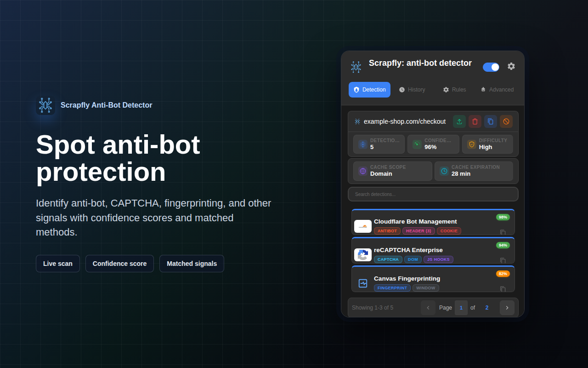Click the Detections target icon
The height and width of the screenshot is (368, 588).
click(363, 144)
